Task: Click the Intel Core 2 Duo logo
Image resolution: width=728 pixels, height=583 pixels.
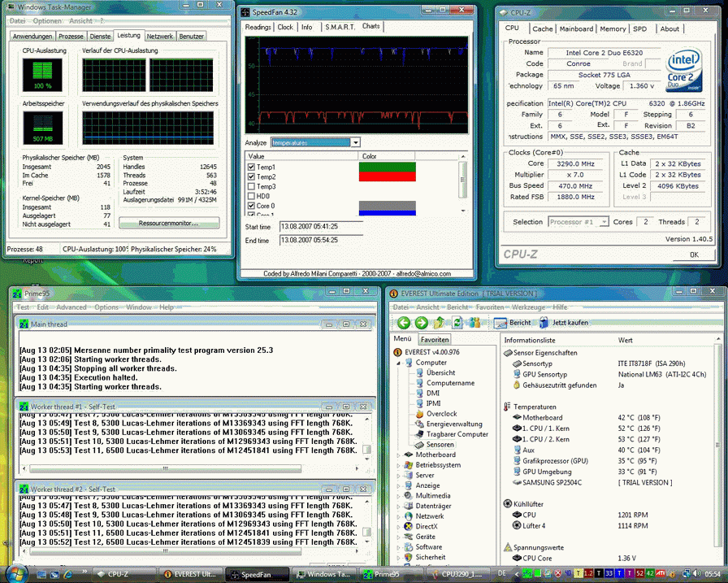Action: pyautogui.click(x=684, y=70)
